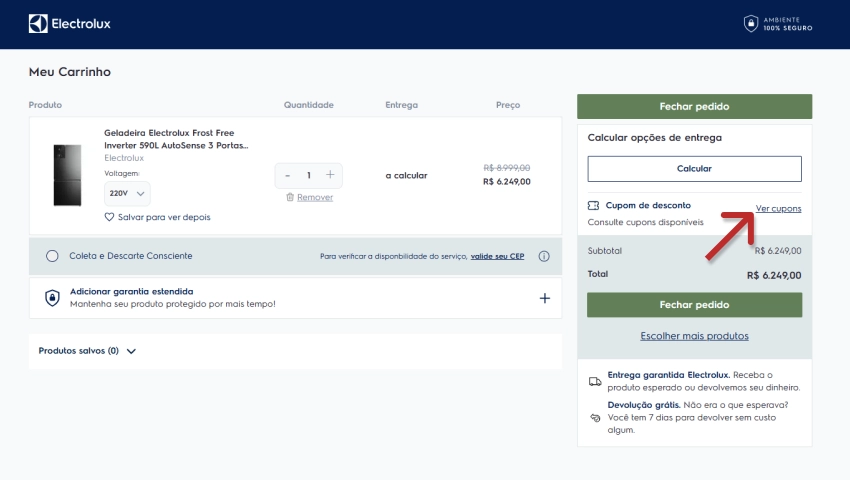Viewport: 850px width, 480px height.
Task: Click the 'Subtotal' label
Action: [x=604, y=251]
